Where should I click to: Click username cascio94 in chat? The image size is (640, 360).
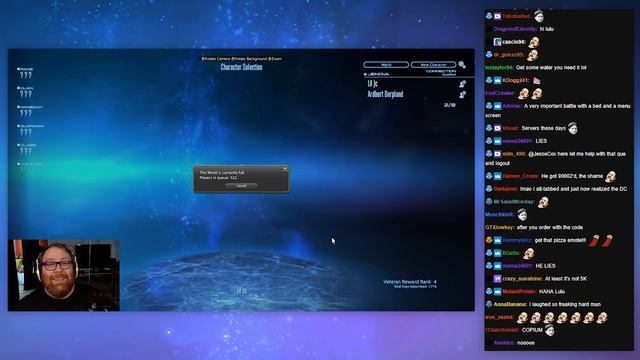[x=514, y=42]
